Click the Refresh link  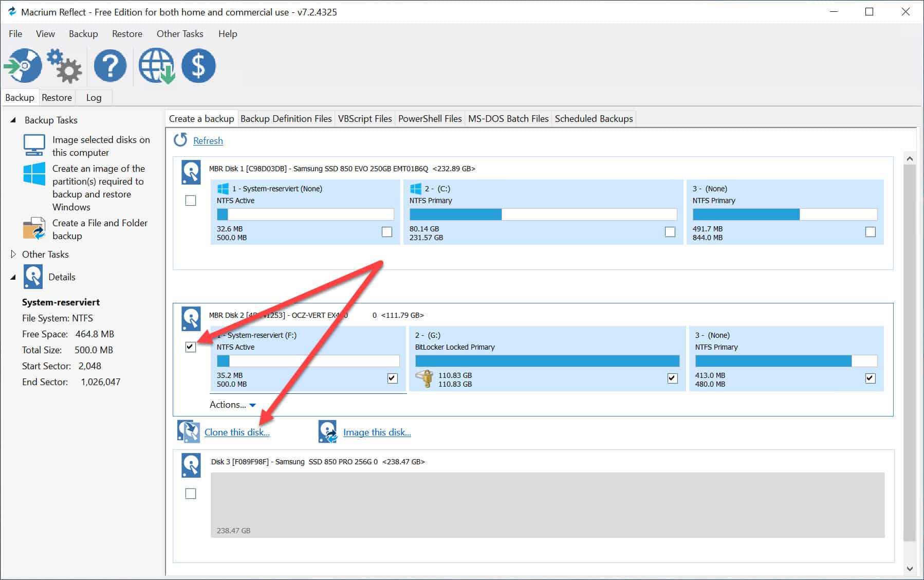pyautogui.click(x=208, y=141)
